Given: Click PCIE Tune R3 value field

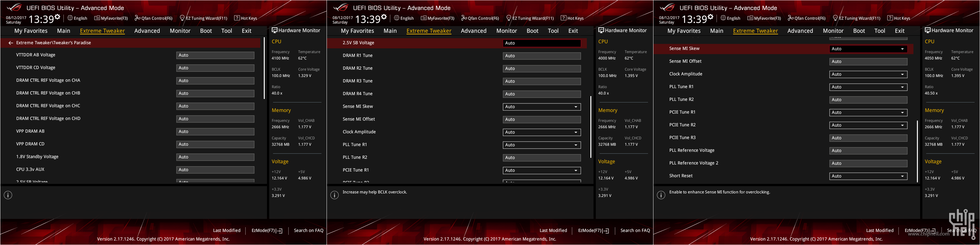Looking at the screenshot, I should click(x=868, y=138).
